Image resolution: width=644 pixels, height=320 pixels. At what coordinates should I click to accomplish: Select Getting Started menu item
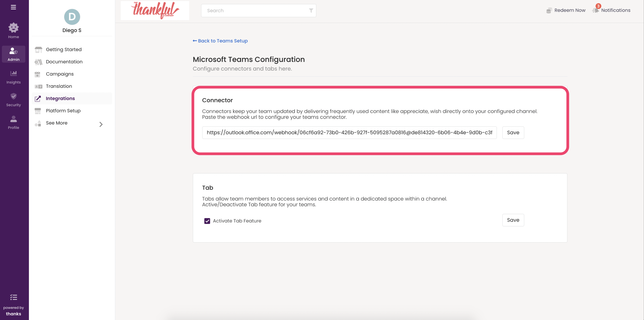point(64,49)
